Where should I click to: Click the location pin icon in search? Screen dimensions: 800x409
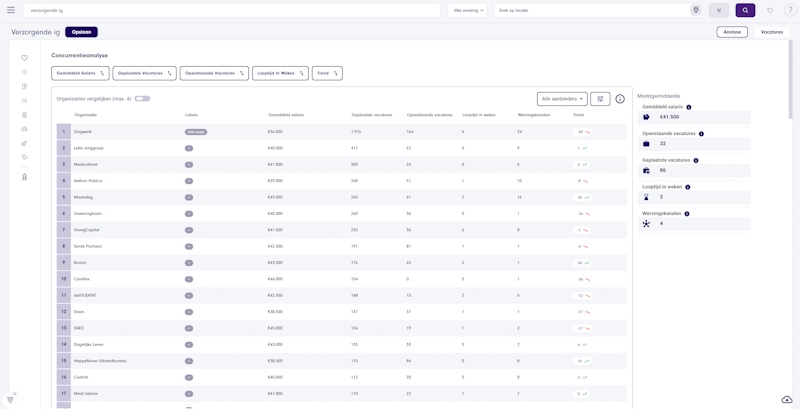point(696,10)
